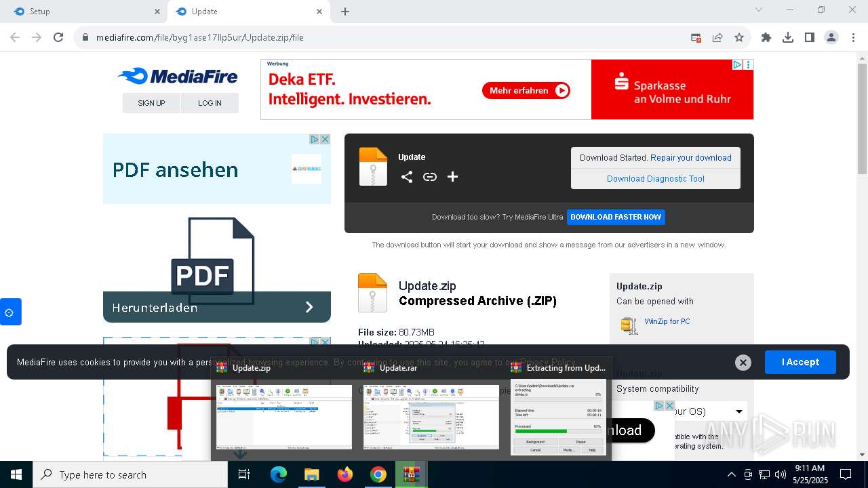The image size is (868, 488).
Task: Dismiss cookie banner with X icon
Action: [x=743, y=363]
